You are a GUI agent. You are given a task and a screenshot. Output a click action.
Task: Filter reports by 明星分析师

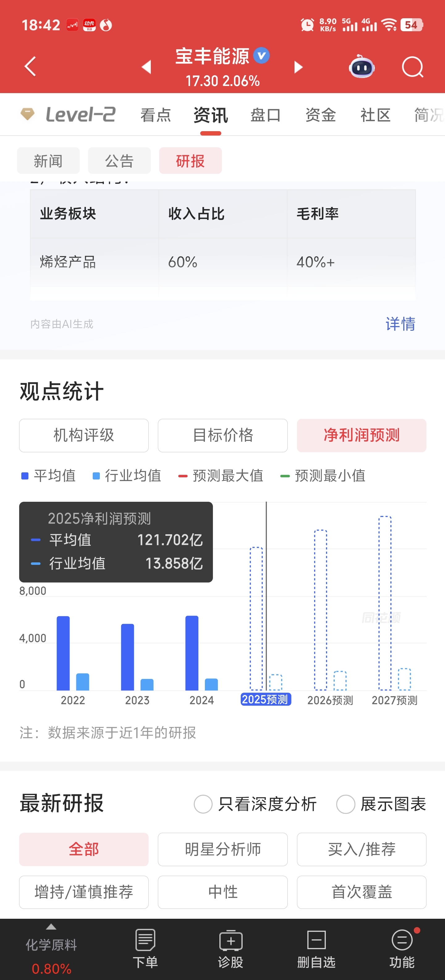click(x=223, y=849)
